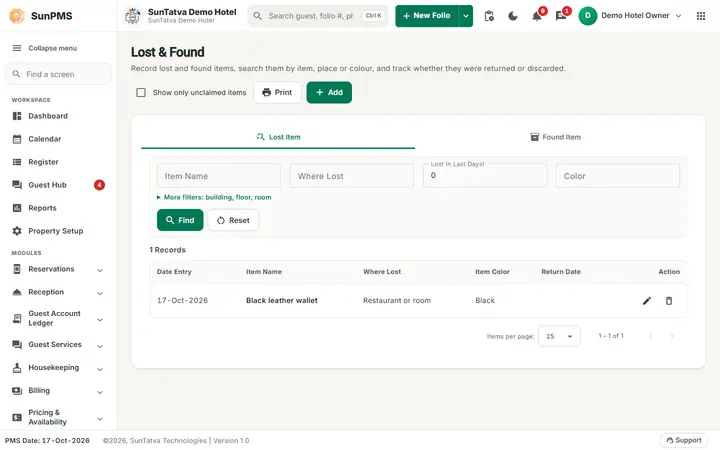
Task: Click the Find button
Action: point(180,220)
